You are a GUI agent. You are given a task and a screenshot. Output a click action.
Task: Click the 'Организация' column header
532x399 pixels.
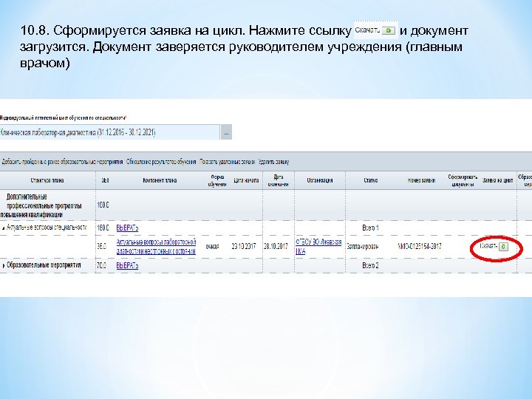pos(320,180)
